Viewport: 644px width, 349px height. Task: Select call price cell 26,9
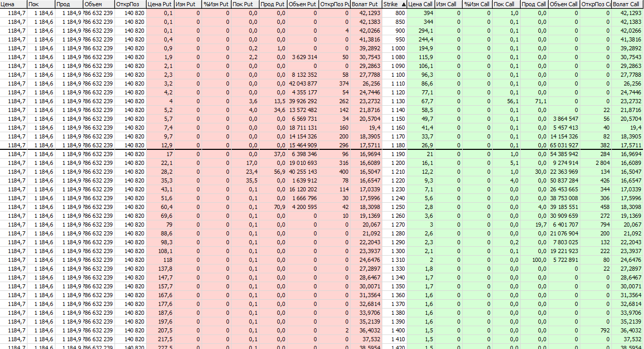[x=421, y=145]
